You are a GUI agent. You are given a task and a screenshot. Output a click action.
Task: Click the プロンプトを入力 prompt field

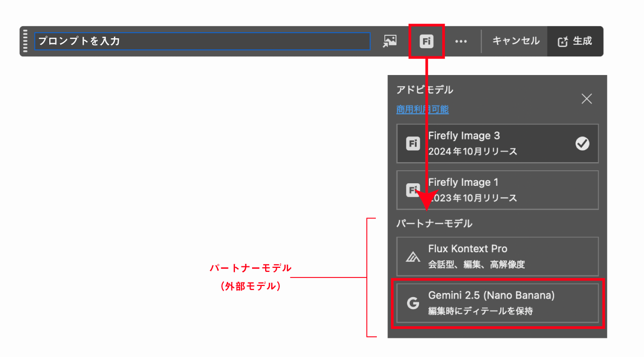[202, 41]
